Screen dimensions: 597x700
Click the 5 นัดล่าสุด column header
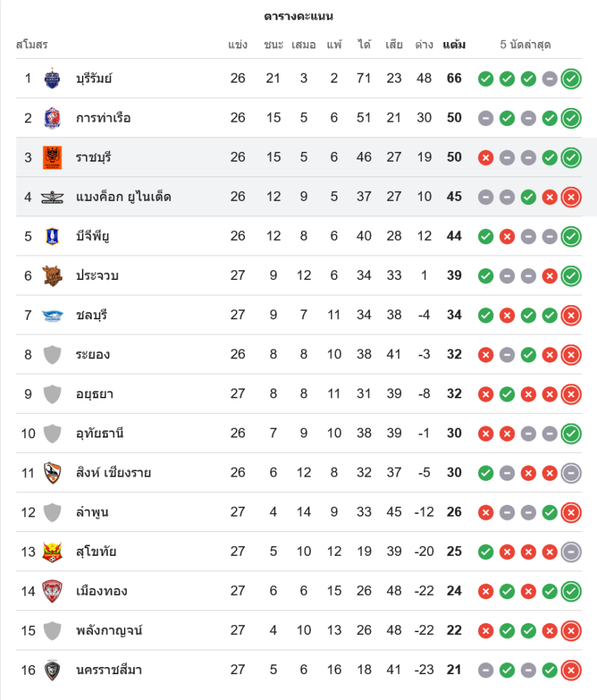[x=525, y=45]
